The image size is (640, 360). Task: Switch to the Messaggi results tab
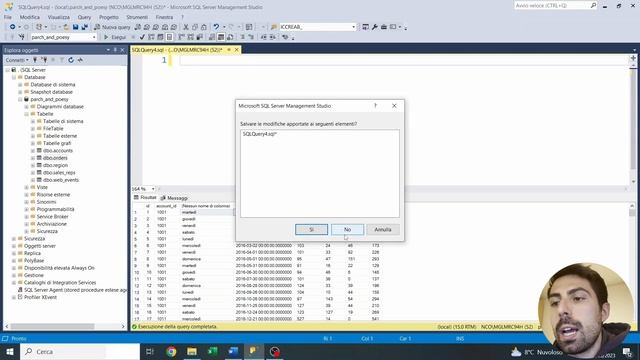pos(174,198)
